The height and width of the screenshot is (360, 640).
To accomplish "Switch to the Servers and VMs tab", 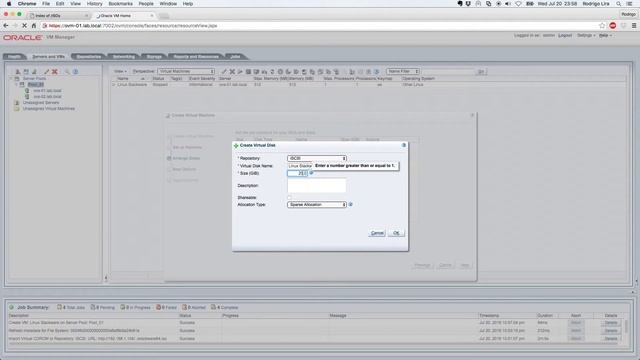I will click(48, 56).
